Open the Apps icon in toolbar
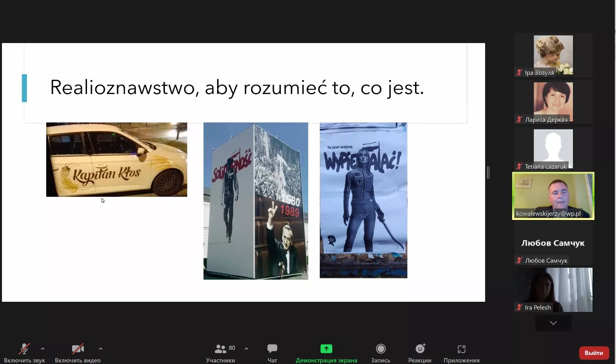616x364 pixels. point(461,349)
